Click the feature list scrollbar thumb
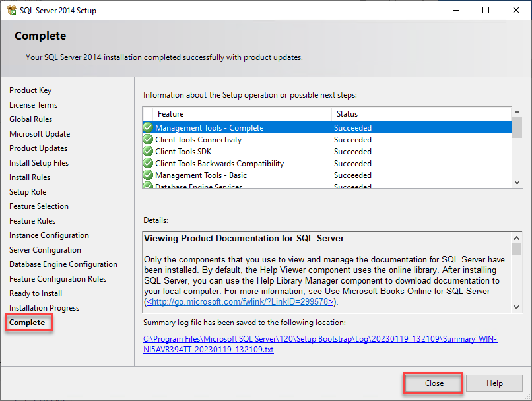This screenshot has width=532, height=401. [517, 127]
